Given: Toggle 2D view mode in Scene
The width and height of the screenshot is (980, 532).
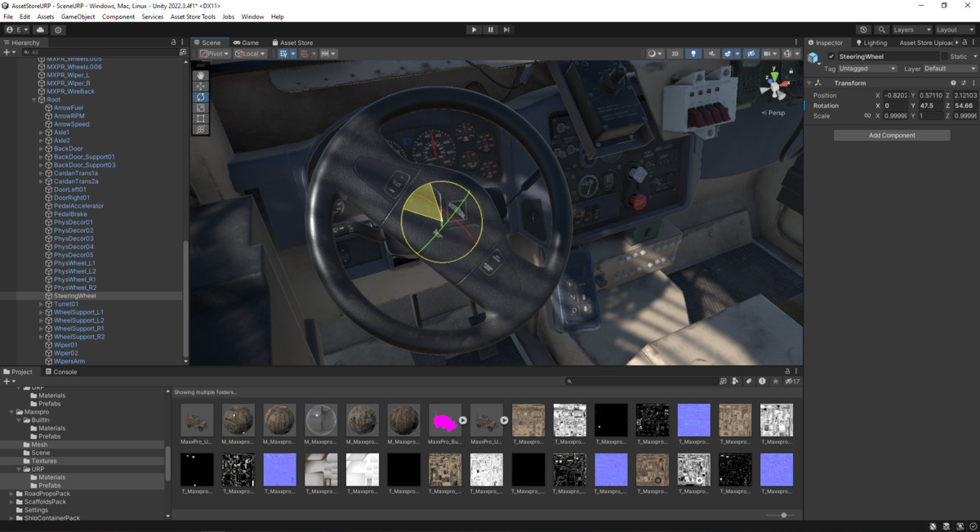Looking at the screenshot, I should [x=675, y=54].
